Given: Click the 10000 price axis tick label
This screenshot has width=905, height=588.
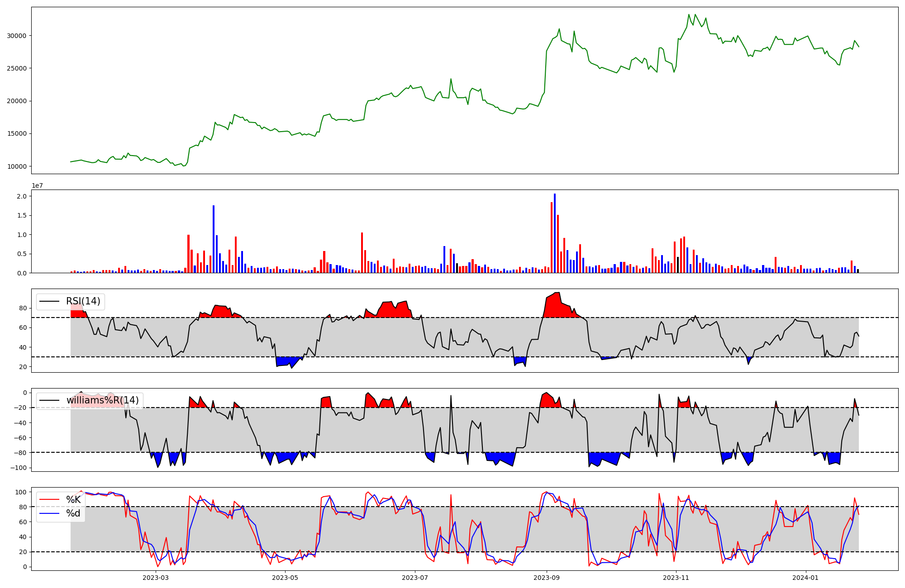Looking at the screenshot, I should 16,166.
